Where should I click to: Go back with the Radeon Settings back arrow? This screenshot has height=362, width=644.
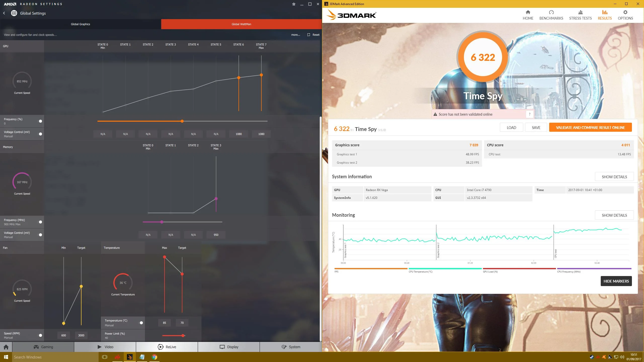click(4, 13)
